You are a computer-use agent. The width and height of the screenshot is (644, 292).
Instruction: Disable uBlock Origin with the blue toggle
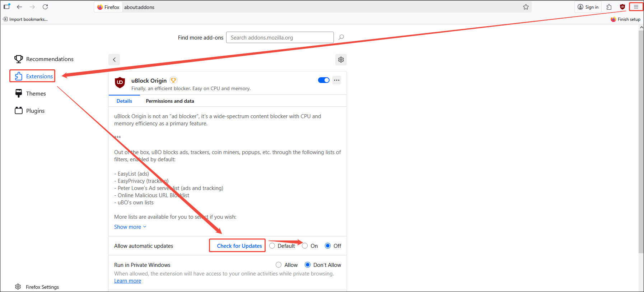(324, 80)
